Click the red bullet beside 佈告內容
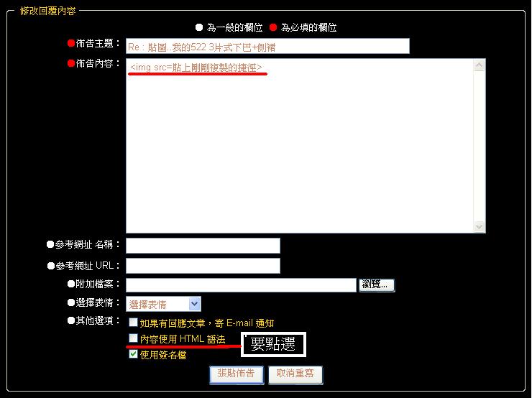This screenshot has width=532, height=398. point(70,64)
